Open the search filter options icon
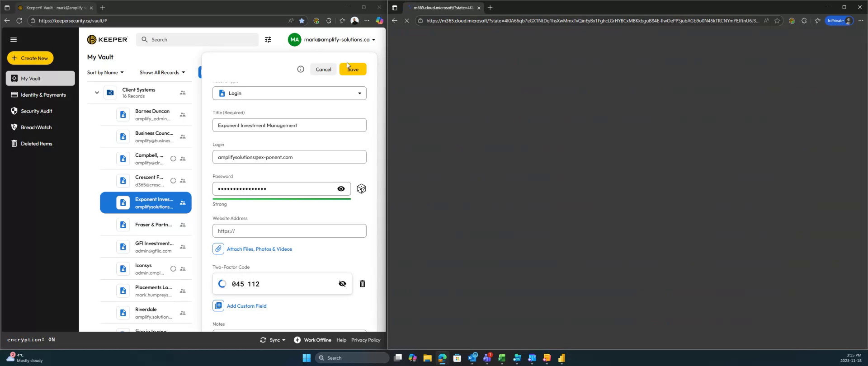This screenshot has width=868, height=366. (x=268, y=40)
